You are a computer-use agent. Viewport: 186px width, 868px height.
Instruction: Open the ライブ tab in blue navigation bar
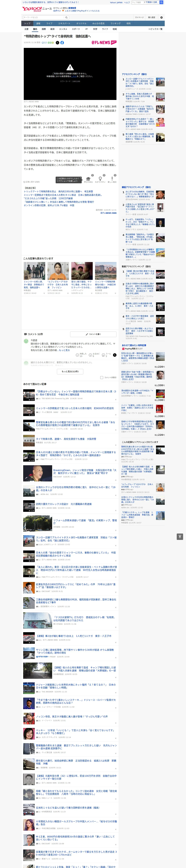(x=49, y=24)
